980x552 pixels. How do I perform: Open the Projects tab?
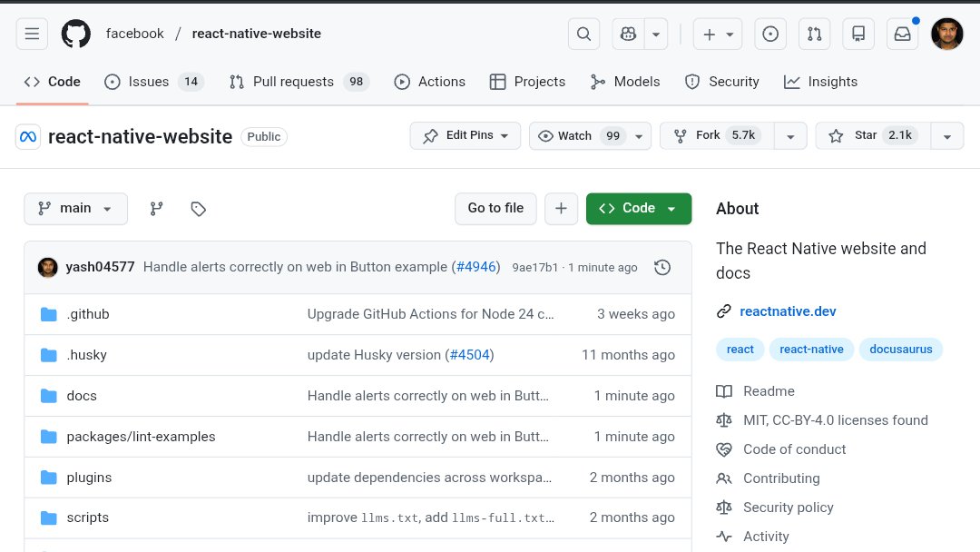[528, 82]
